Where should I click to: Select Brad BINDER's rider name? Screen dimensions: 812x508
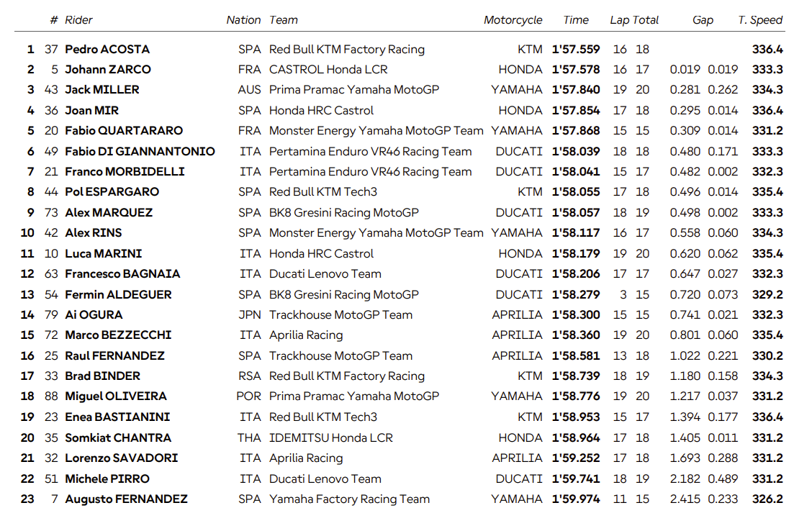coord(102,376)
